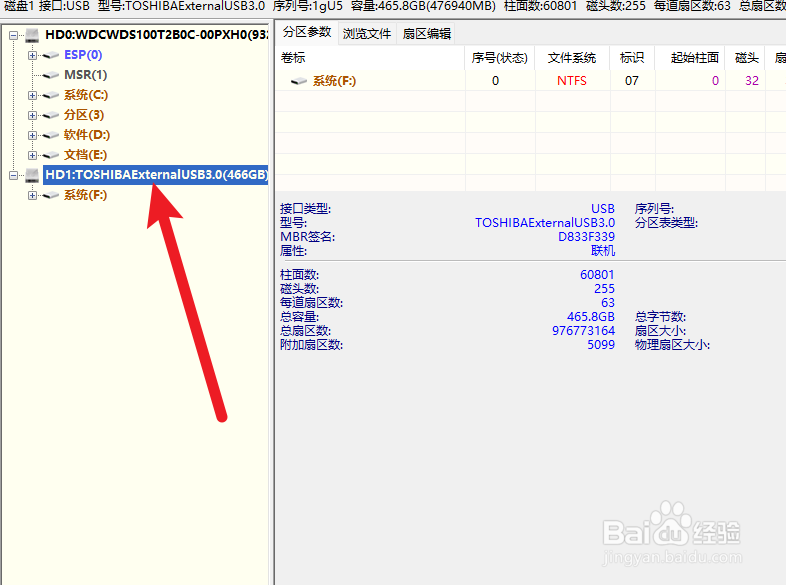Screen dimensions: 786x585
Task: Click the MSR(1) partition drive icon
Action: (51, 75)
